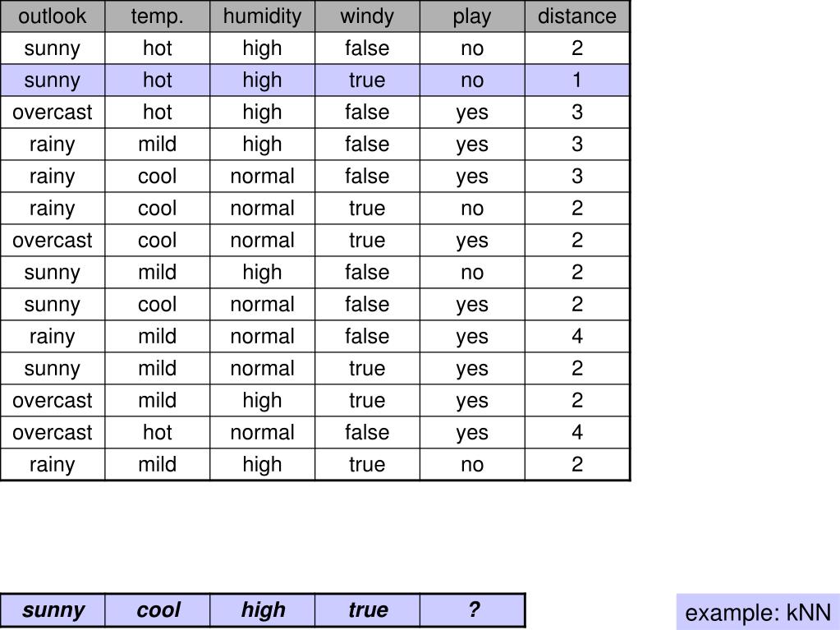Click the 'outlook' column header
This screenshot has height=630, width=840.
point(53,16)
